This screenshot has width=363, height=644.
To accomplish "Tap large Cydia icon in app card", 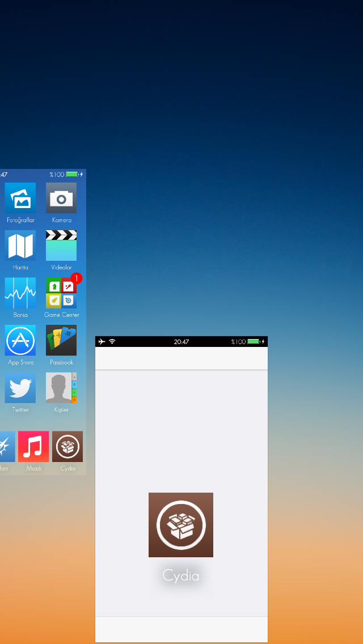I will click(x=181, y=525).
